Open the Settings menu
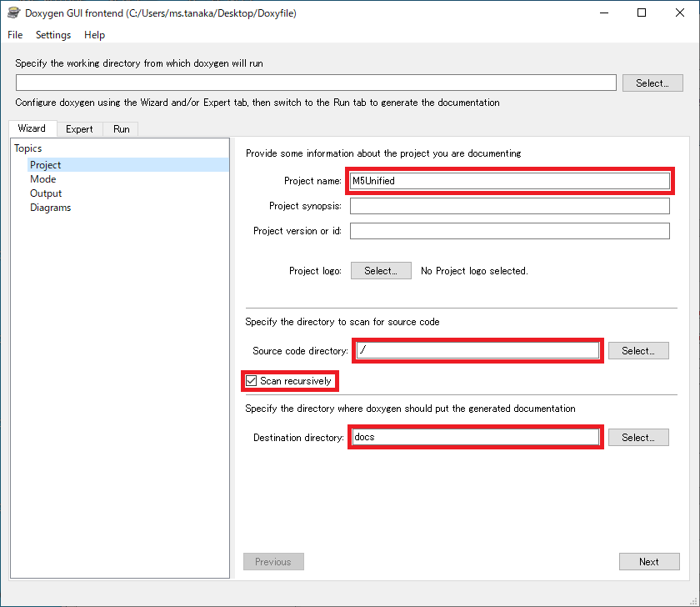 pos(53,35)
